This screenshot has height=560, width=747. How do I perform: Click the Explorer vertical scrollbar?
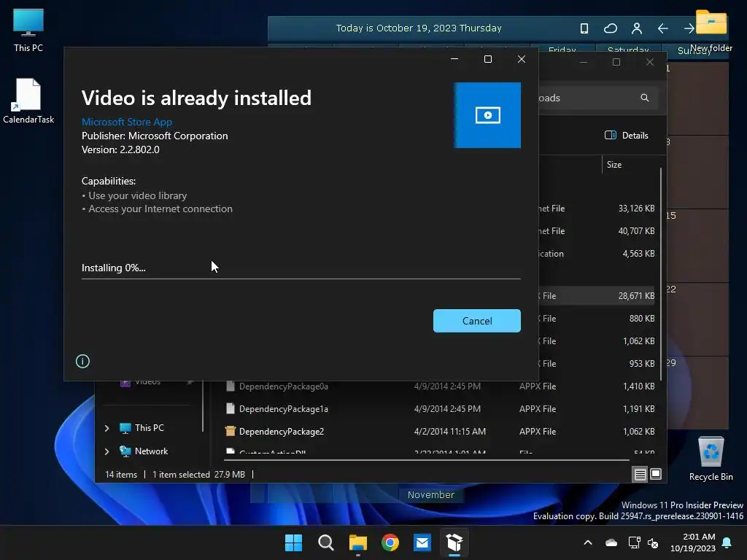pyautogui.click(x=661, y=274)
